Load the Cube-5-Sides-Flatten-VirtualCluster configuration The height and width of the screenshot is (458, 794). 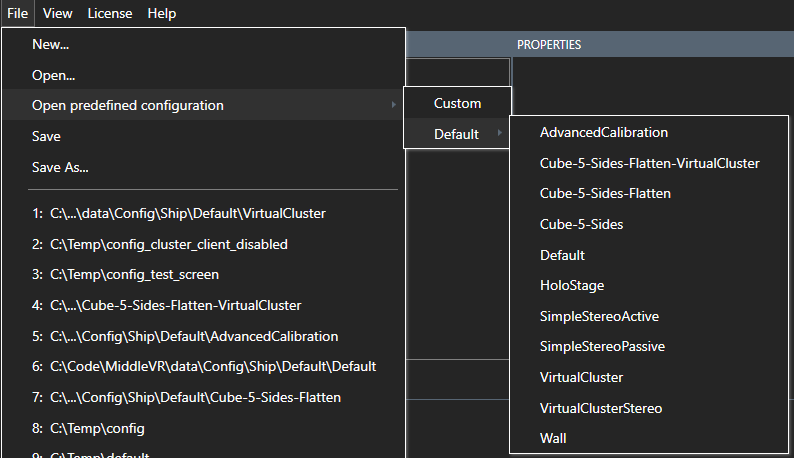click(x=649, y=163)
